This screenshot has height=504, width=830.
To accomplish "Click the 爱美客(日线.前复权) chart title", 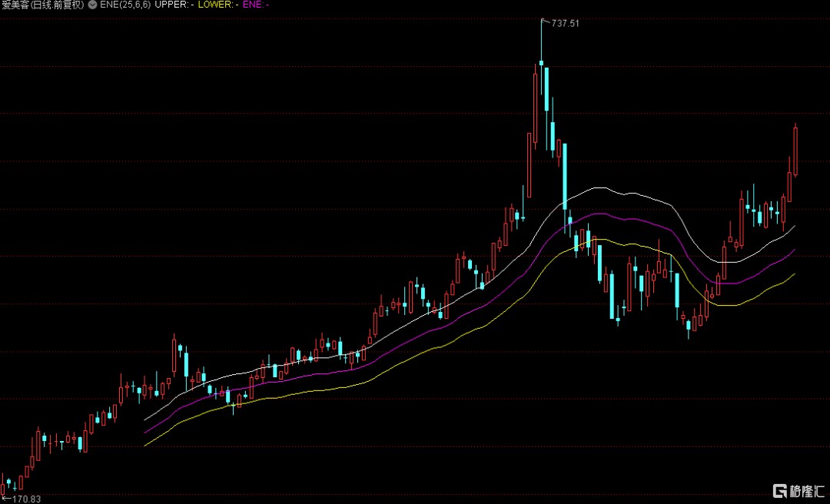I will pos(43,5).
